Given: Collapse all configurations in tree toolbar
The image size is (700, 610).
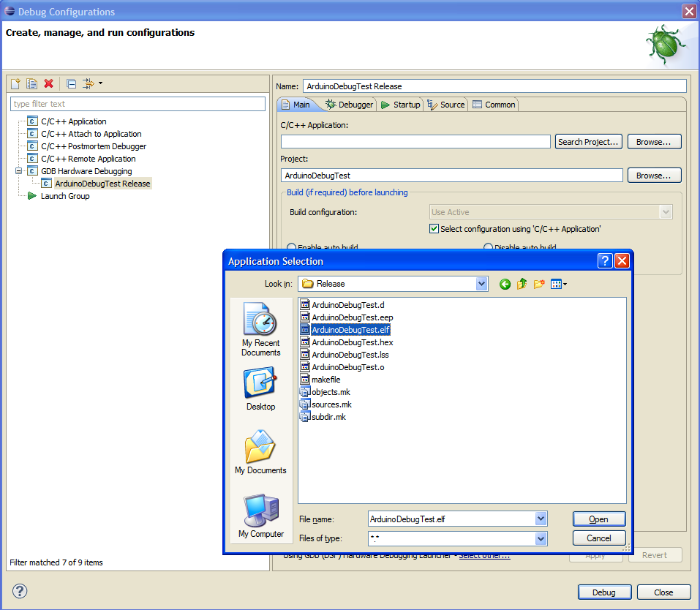Looking at the screenshot, I should pyautogui.click(x=71, y=83).
